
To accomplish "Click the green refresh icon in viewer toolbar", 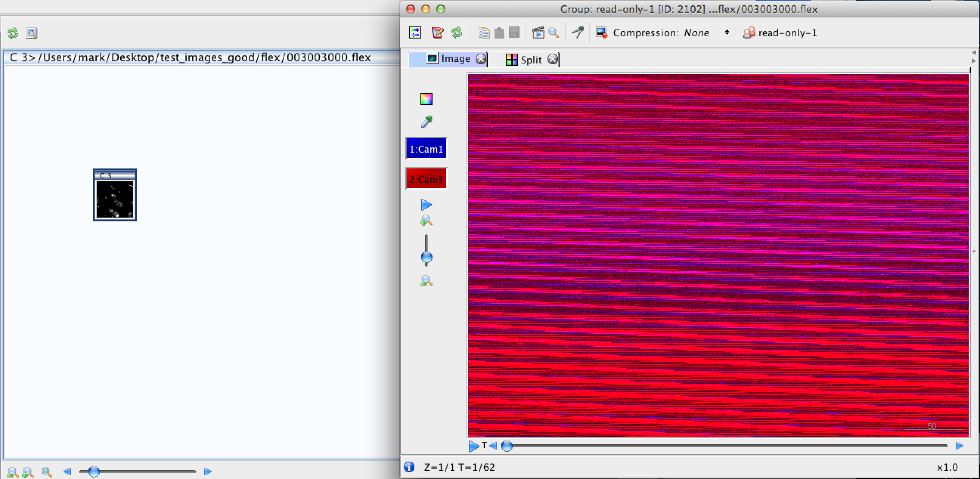I will (x=456, y=33).
